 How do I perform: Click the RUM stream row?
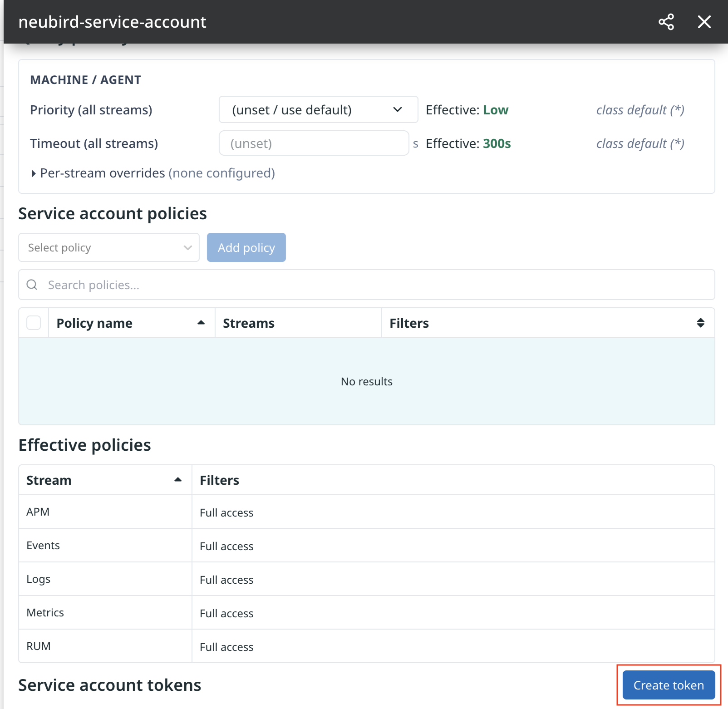[367, 646]
